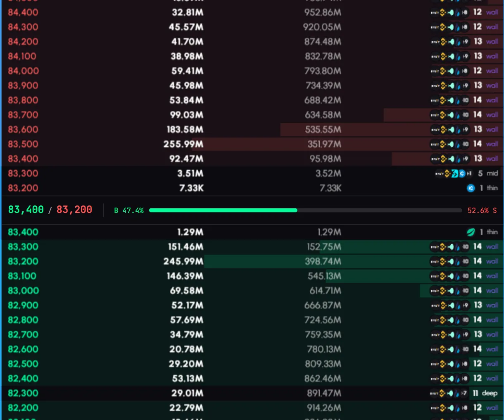504x420 pixels.
Task: Click the Binance icon in ask row 84,400
Action: point(443,12)
